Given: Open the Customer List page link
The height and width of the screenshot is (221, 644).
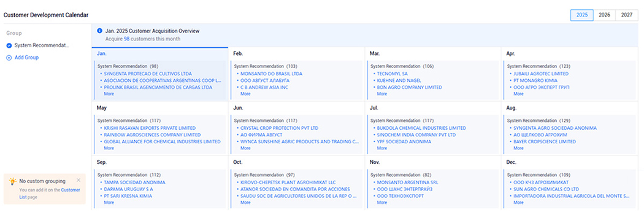Looking at the screenshot, I should [50, 193].
